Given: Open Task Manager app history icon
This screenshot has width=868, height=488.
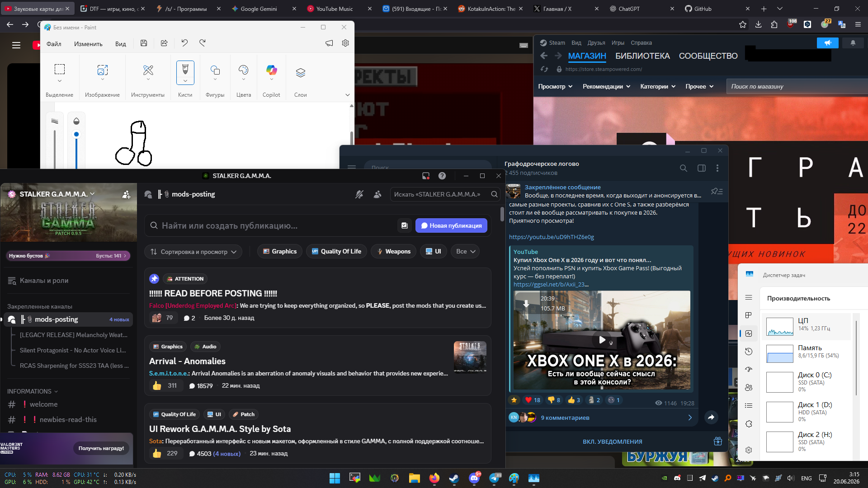Looking at the screenshot, I should [749, 352].
